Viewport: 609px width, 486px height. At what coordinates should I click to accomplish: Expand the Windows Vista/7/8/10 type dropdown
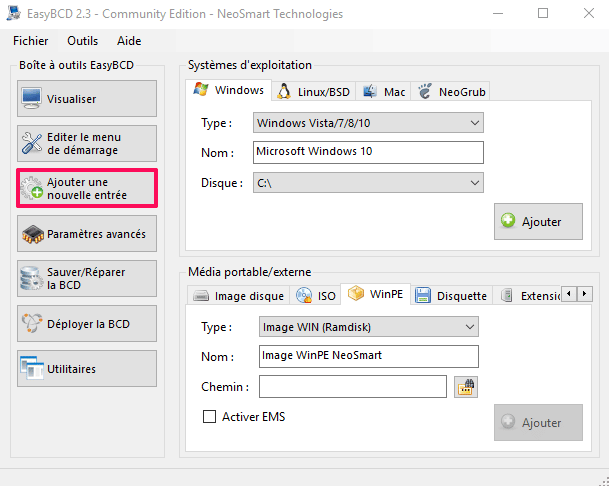click(368, 123)
